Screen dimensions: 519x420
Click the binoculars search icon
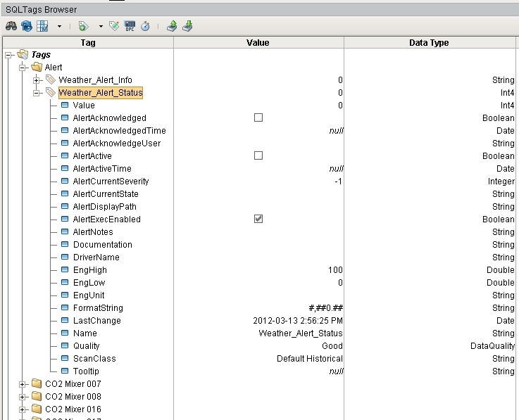point(11,26)
